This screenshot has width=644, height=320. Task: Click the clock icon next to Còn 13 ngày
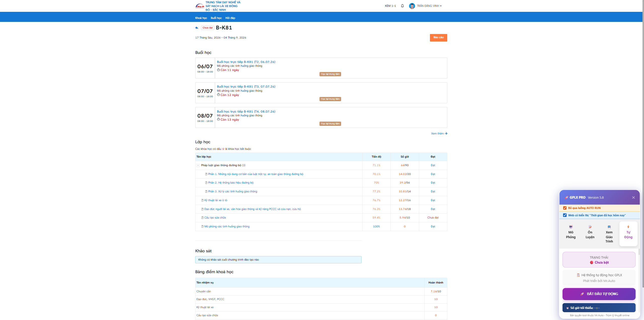[x=218, y=119]
